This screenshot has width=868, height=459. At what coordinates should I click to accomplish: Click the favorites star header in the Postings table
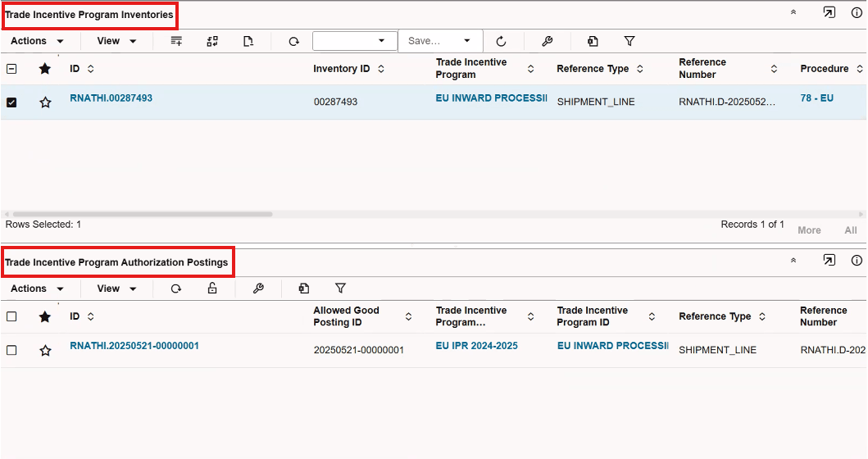(x=45, y=316)
